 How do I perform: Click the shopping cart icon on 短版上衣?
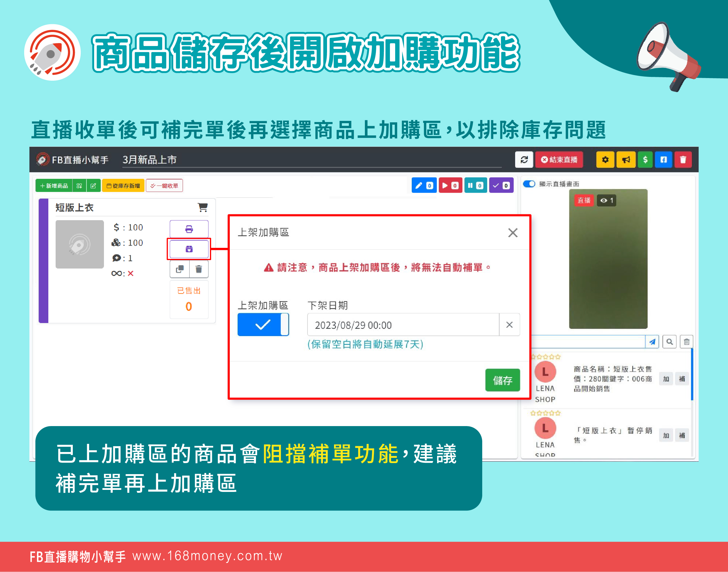pos(203,207)
